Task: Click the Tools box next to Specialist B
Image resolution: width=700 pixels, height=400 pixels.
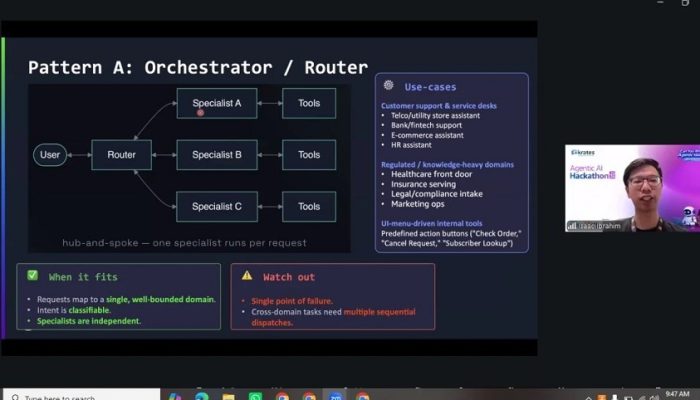Action: (309, 155)
